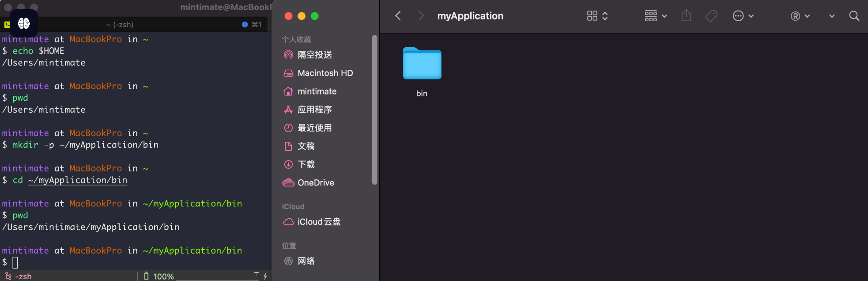Click the 个人收藏 Favorites section header

point(297,40)
